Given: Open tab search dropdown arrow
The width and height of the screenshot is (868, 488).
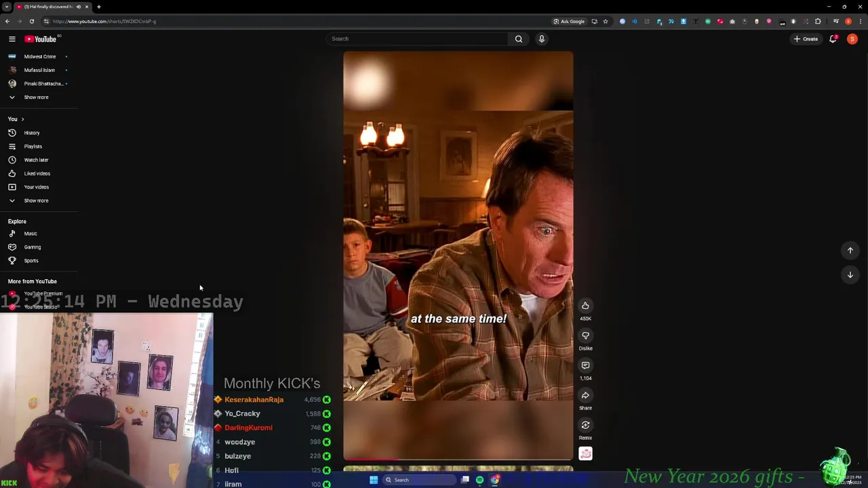Looking at the screenshot, I should click(7, 7).
